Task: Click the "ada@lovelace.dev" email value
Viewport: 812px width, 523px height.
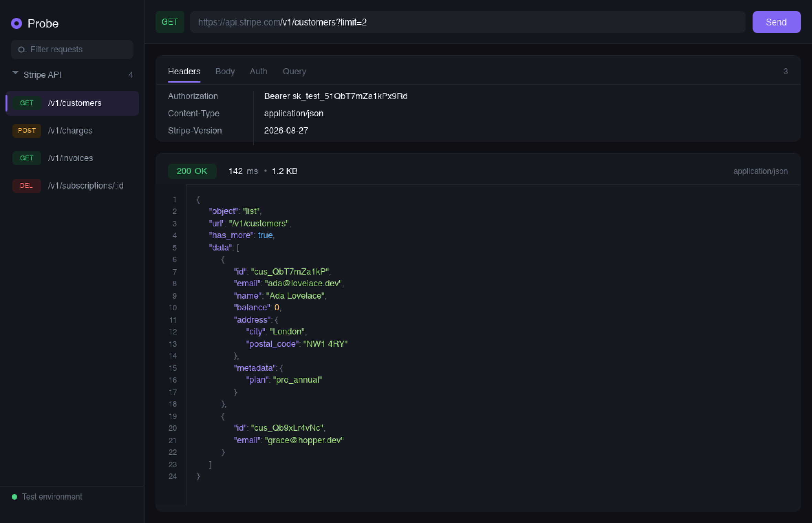Action: [x=303, y=283]
